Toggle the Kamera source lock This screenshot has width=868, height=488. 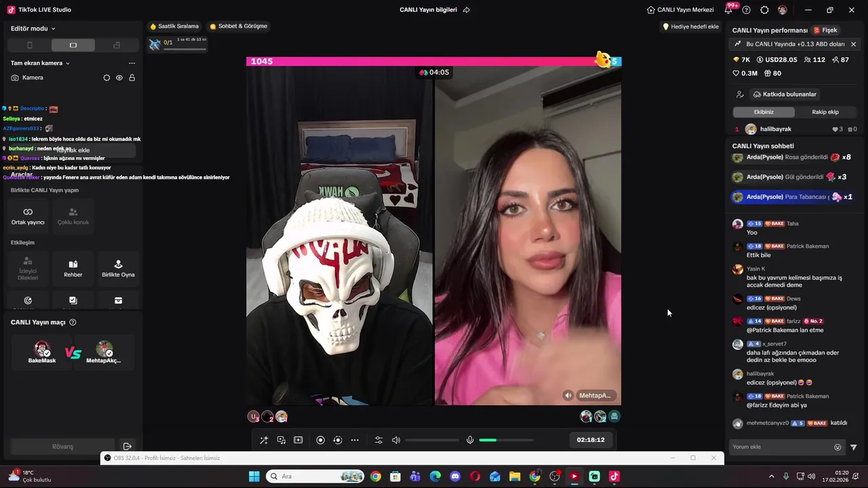point(132,78)
